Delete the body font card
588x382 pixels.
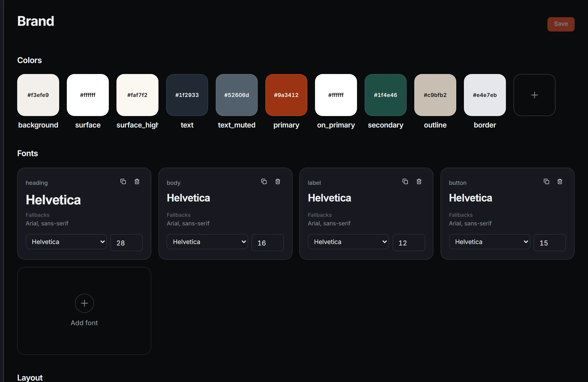[x=278, y=181]
